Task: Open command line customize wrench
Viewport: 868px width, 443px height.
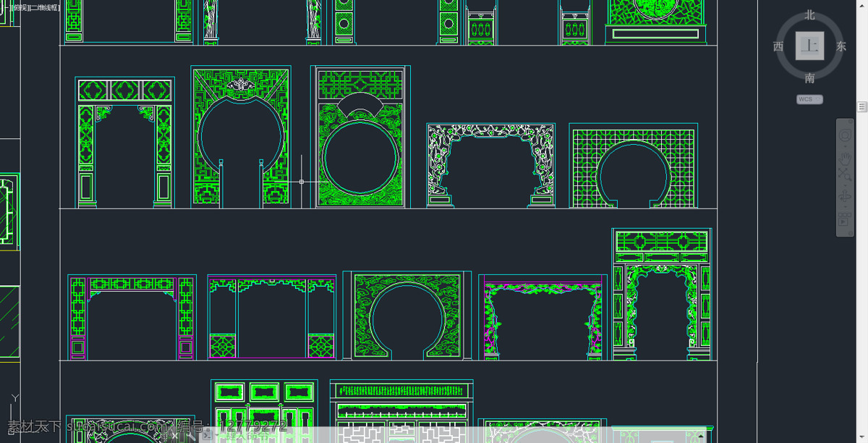Action: point(190,436)
